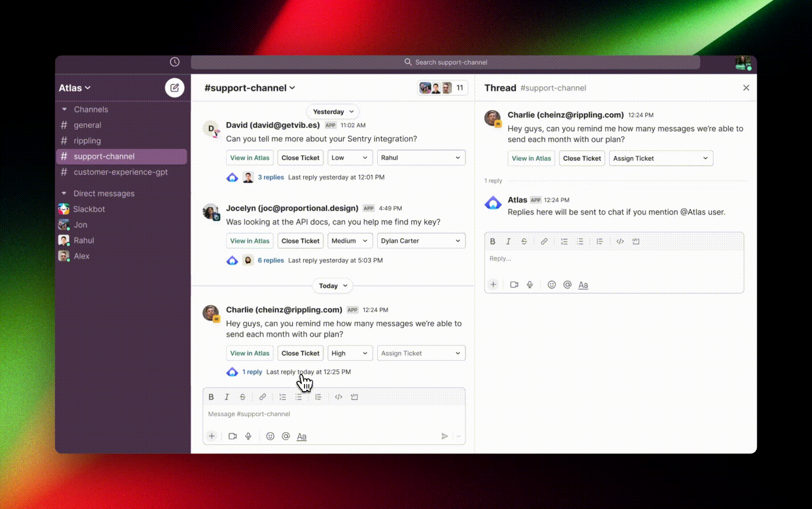Viewport: 812px width, 509px height.
Task: Close the Thread panel
Action: click(746, 88)
